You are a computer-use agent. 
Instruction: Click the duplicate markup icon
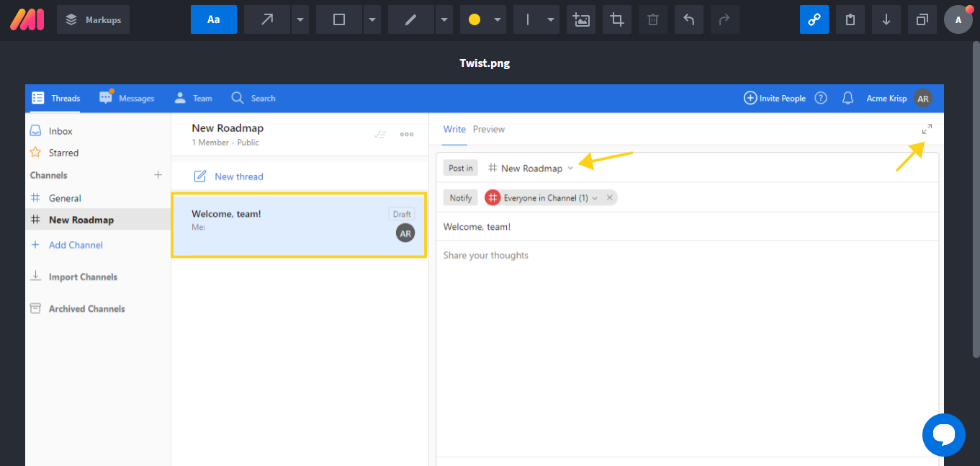point(922,19)
